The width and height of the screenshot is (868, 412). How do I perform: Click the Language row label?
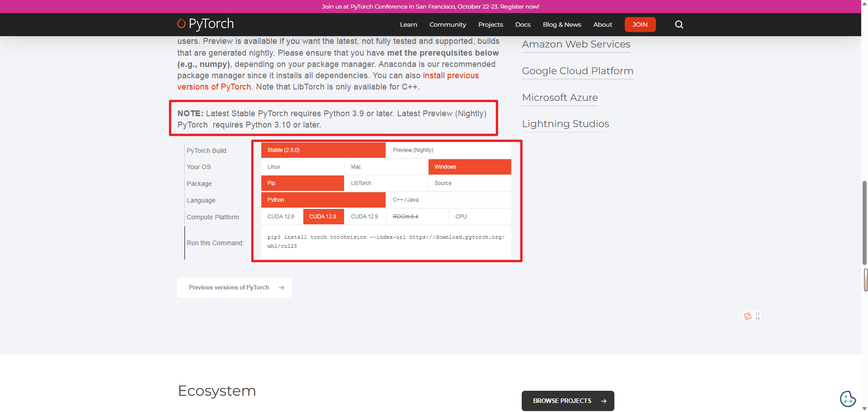201,200
